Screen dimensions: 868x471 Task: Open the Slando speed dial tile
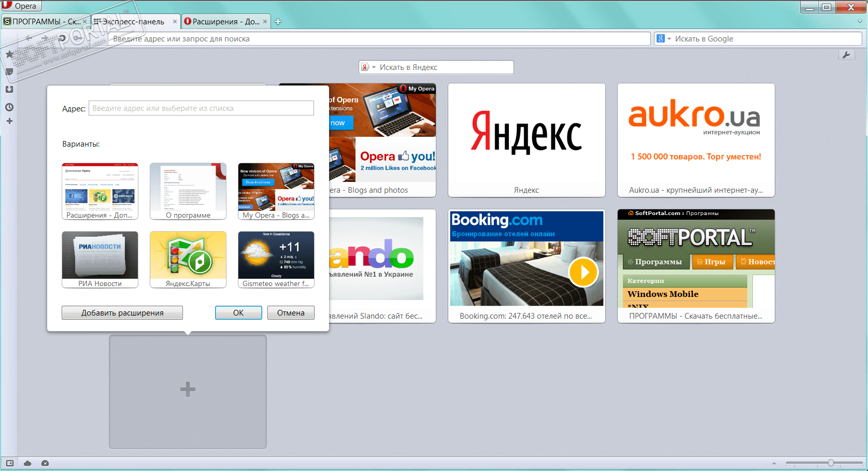click(x=382, y=266)
